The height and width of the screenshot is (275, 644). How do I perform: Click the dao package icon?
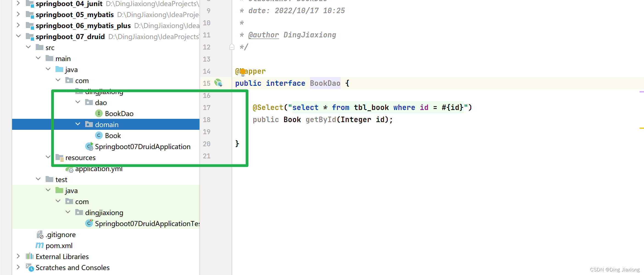tap(89, 102)
